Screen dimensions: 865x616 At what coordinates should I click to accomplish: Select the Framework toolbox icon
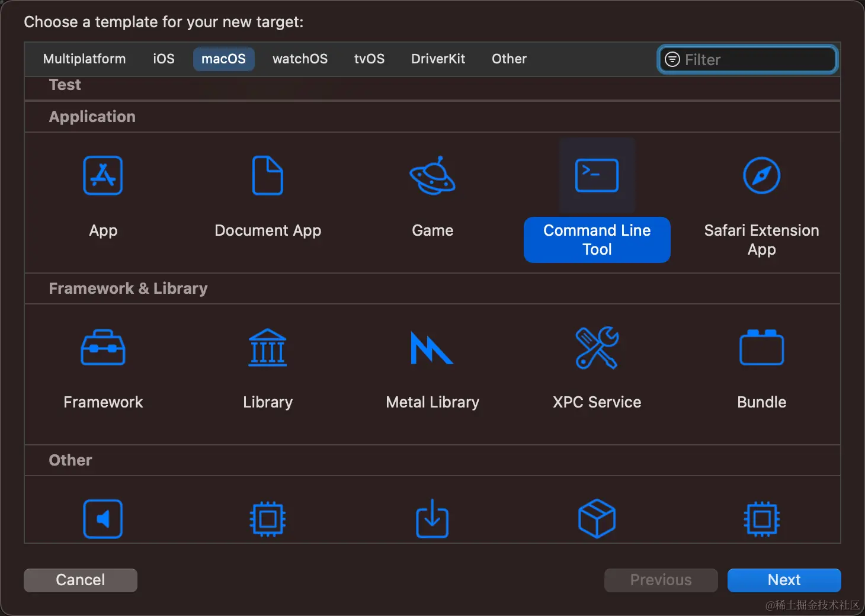(103, 347)
